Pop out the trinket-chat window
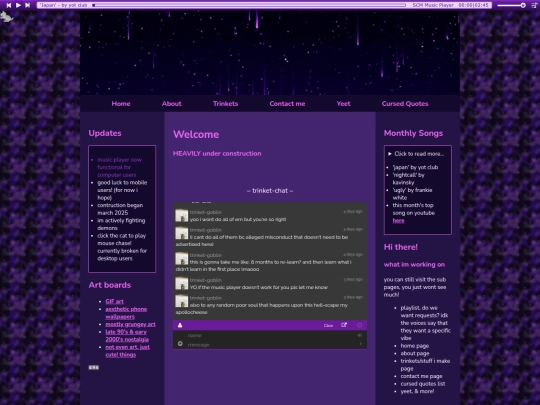540x405 pixels. coord(344,325)
